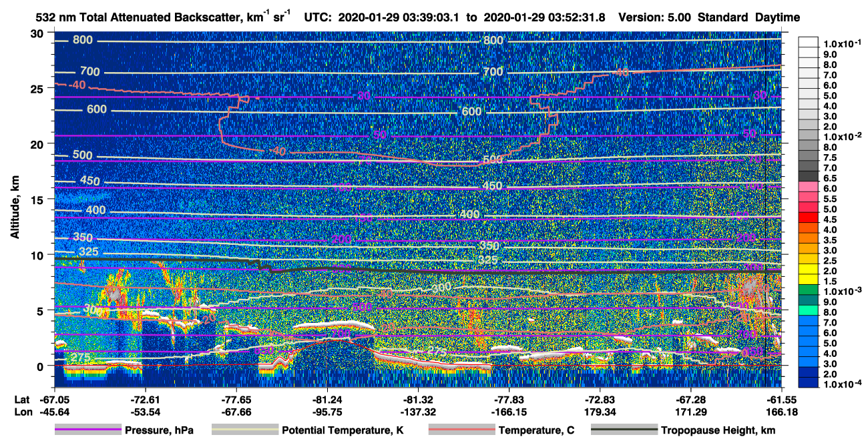Image resolution: width=868 pixels, height=445 pixels.
Task: Click the 'Altitude, km' axis label
Action: coord(15,209)
